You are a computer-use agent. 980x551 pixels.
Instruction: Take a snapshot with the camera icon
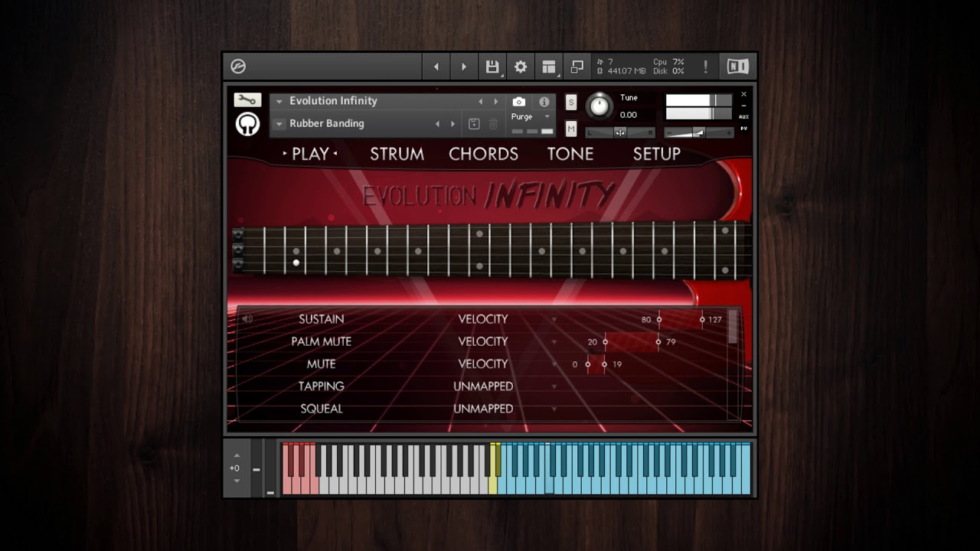[519, 101]
